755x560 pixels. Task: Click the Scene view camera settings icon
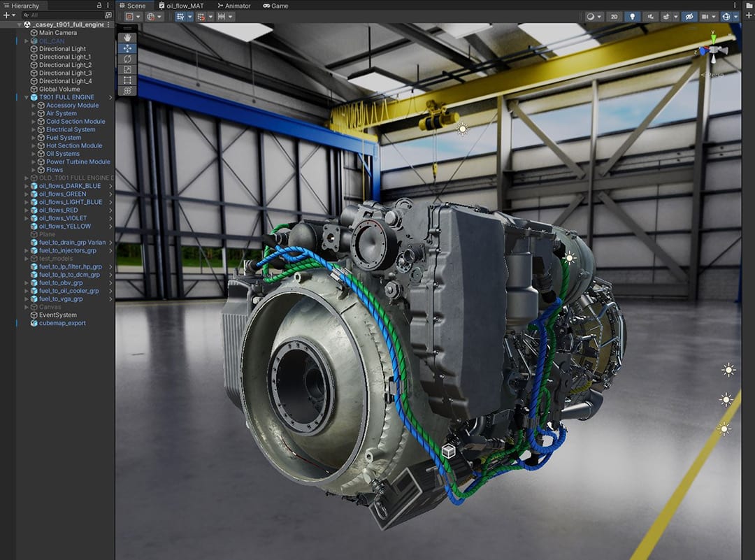point(705,16)
